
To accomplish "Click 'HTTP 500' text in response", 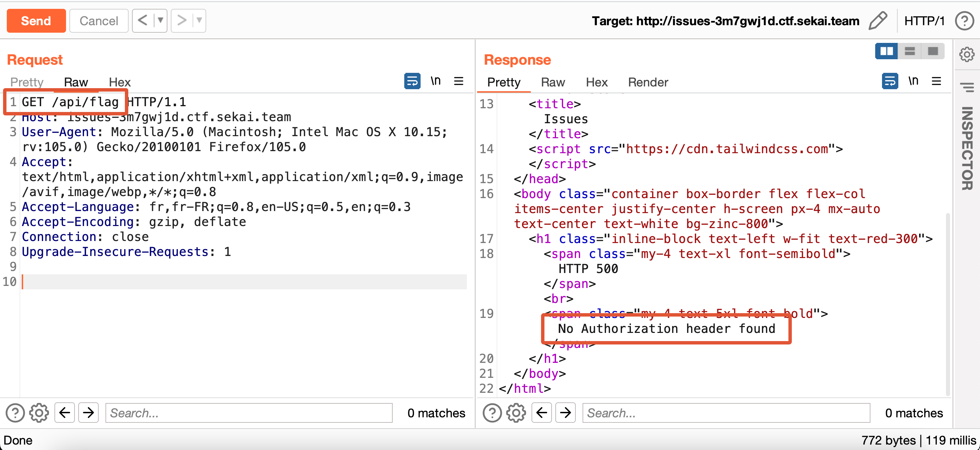I will click(x=588, y=269).
